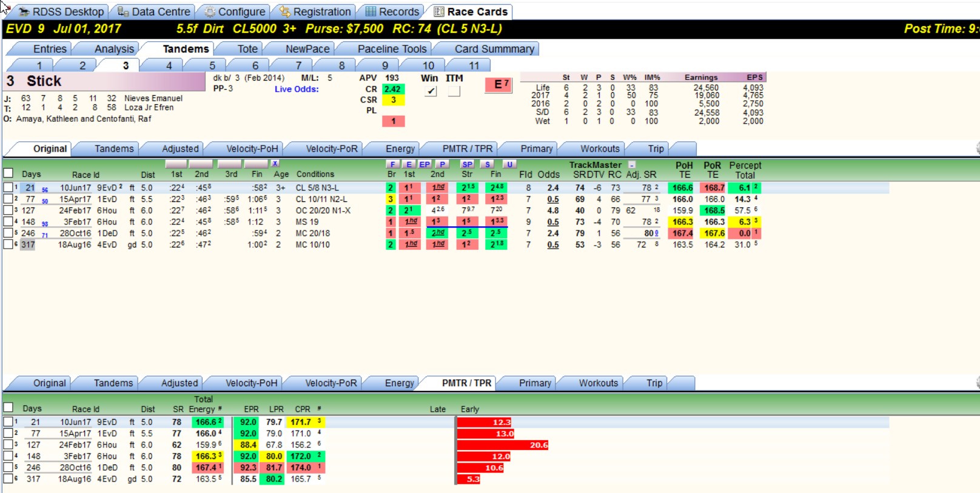
Task: Open the Configure gear tab
Action: [x=235, y=12]
